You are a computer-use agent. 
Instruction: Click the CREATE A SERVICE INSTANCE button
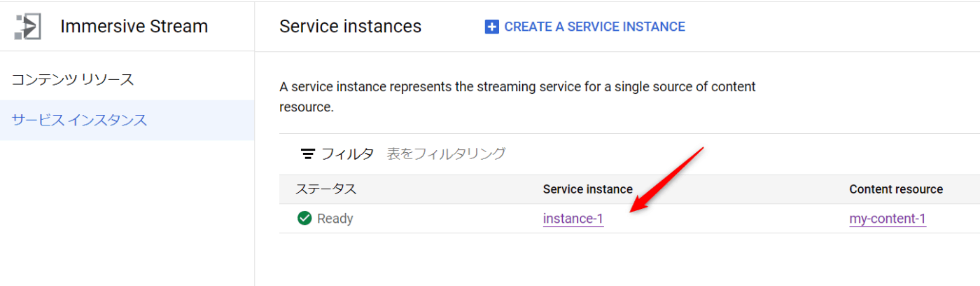[x=584, y=27]
